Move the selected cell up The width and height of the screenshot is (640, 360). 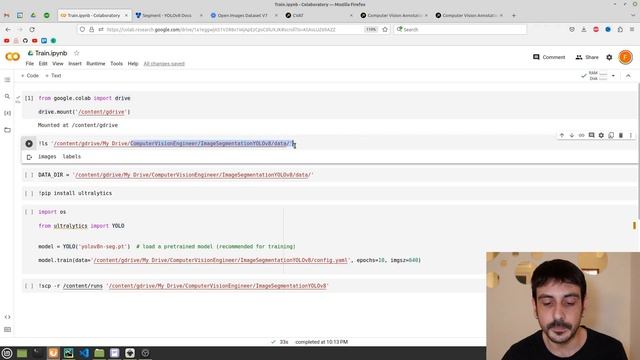(x=562, y=135)
